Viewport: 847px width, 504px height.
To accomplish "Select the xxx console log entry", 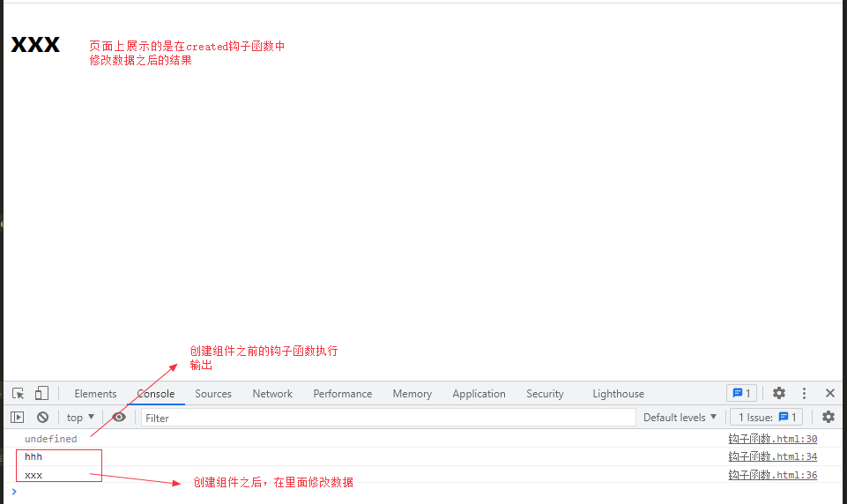I will pyautogui.click(x=33, y=476).
